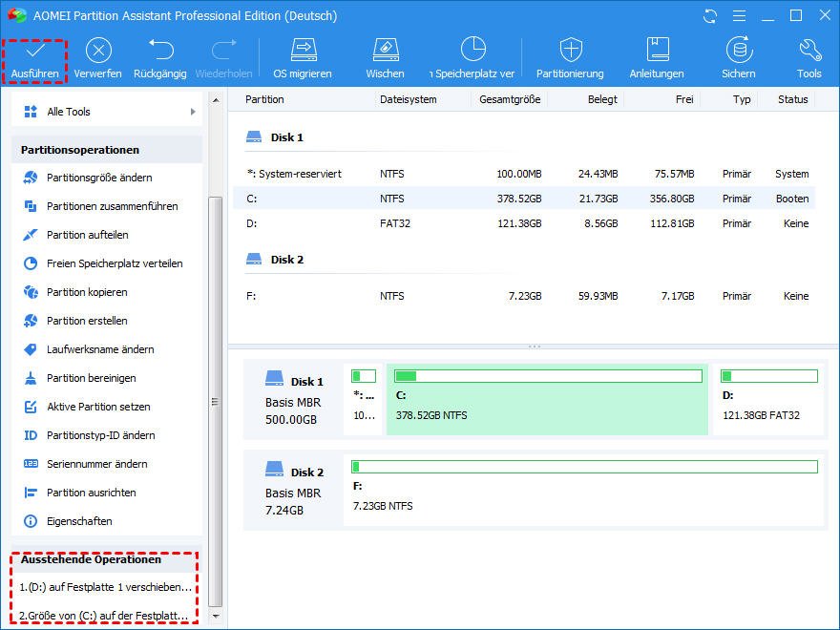Open the title bar hamburger menu

tap(738, 16)
